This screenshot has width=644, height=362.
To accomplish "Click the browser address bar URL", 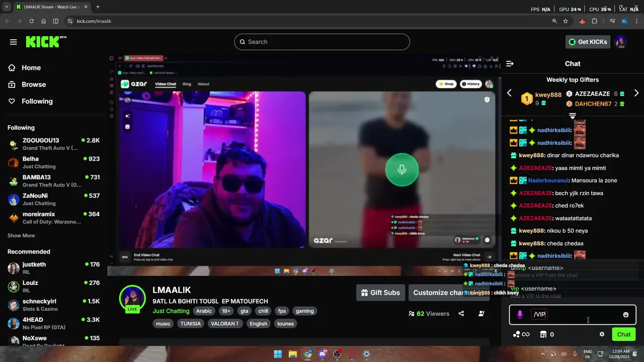I will tap(94, 21).
